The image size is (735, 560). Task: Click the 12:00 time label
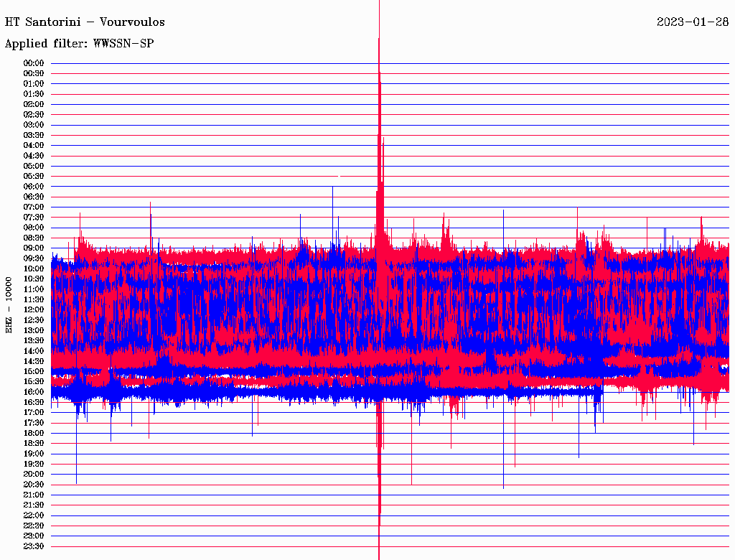[x=34, y=310]
